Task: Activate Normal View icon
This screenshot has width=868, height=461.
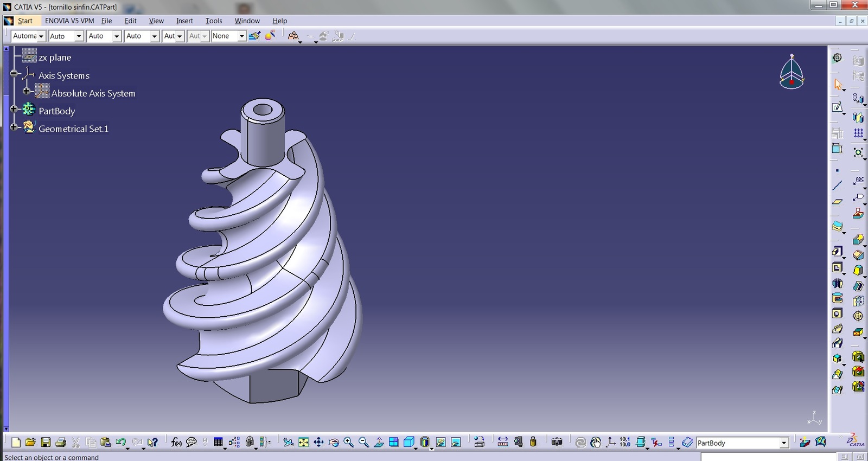Action: (379, 443)
